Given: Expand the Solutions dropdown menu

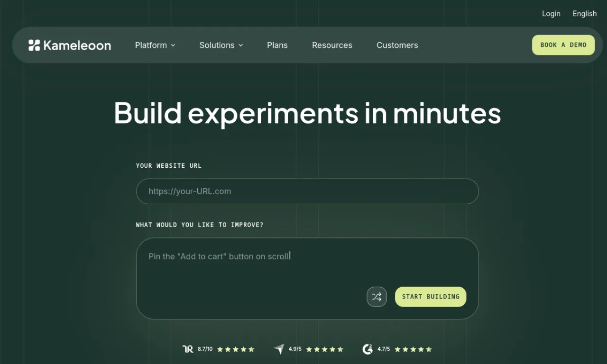Looking at the screenshot, I should point(221,45).
